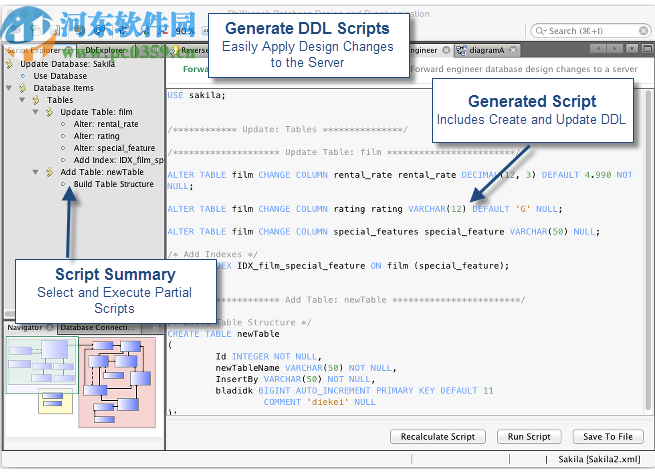Click the Save To File button
This screenshot has height=472, width=655.
(x=608, y=436)
